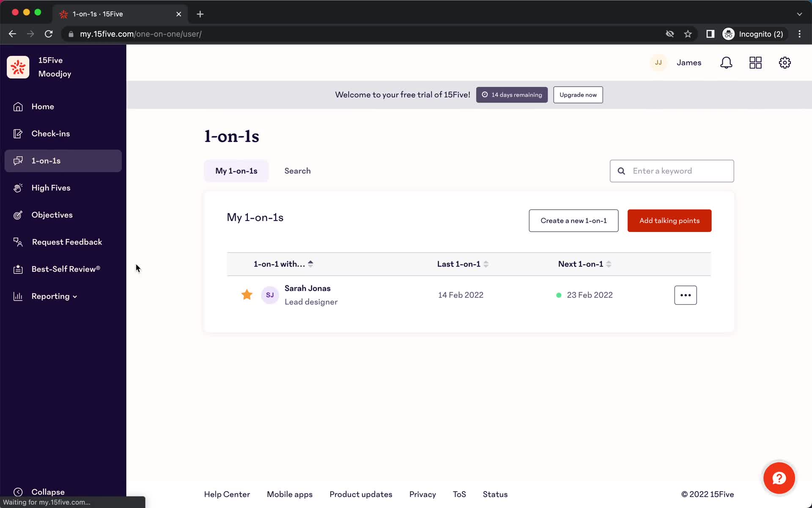Click the Add talking points button
This screenshot has height=508, width=812.
pos(669,220)
